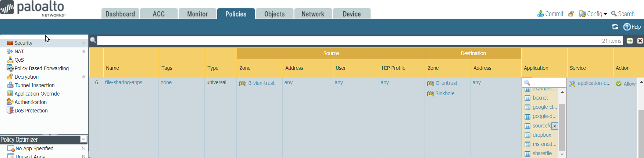Click the refresh icon above the table
This screenshot has height=158, width=644.
click(615, 27)
